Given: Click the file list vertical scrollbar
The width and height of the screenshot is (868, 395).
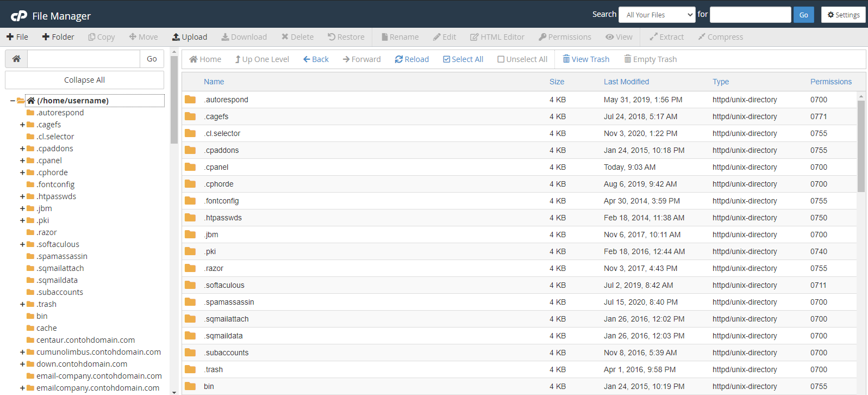Looking at the screenshot, I should click(861, 146).
